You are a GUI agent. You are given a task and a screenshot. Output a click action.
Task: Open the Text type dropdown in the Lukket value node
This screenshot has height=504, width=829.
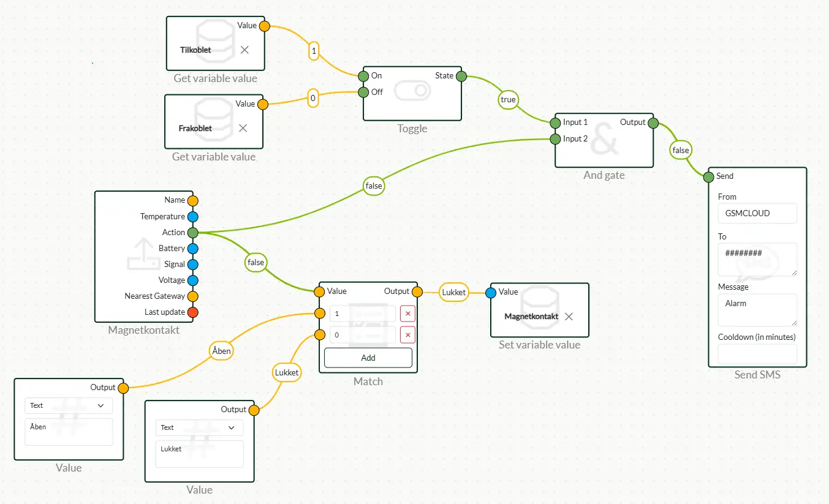199,427
